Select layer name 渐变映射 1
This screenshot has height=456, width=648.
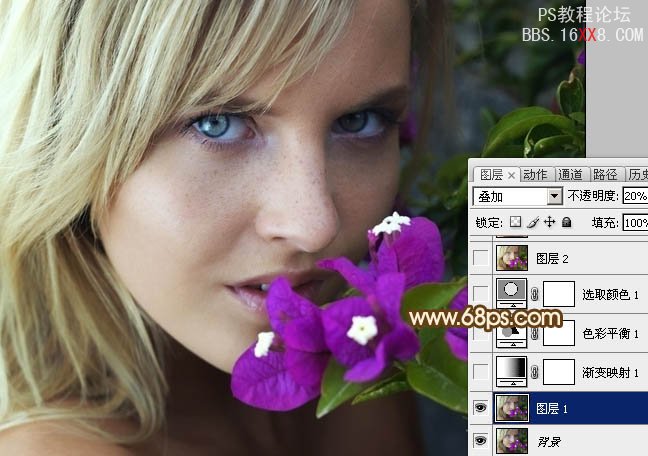pos(610,373)
